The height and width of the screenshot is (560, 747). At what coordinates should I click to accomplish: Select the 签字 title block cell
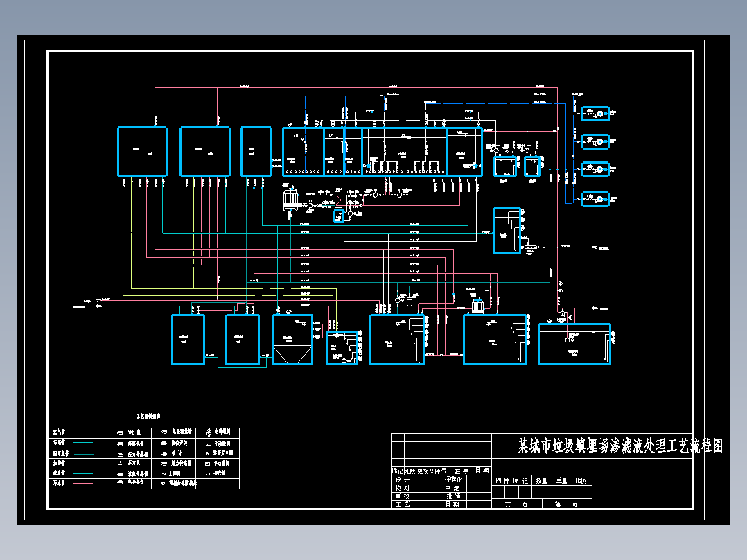coord(462,471)
